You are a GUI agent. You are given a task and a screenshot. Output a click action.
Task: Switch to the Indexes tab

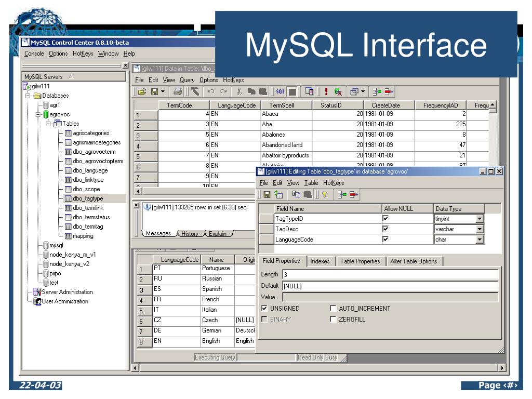[320, 261]
